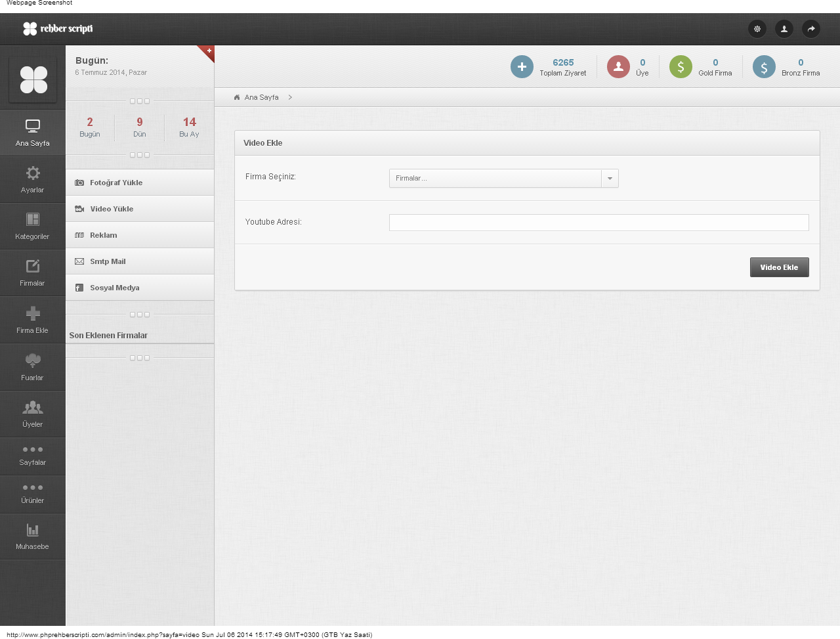The image size is (840, 639).
Task: Click the home icon in breadcrumb
Action: tap(237, 97)
